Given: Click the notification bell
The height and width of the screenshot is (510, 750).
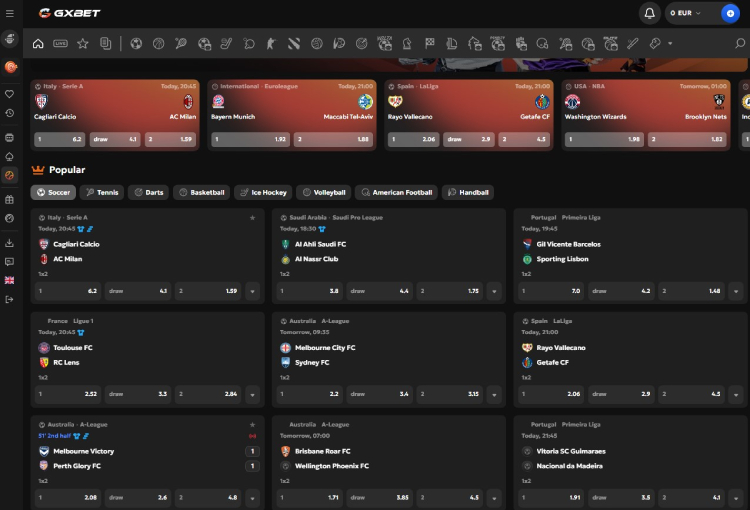Looking at the screenshot, I should (649, 13).
